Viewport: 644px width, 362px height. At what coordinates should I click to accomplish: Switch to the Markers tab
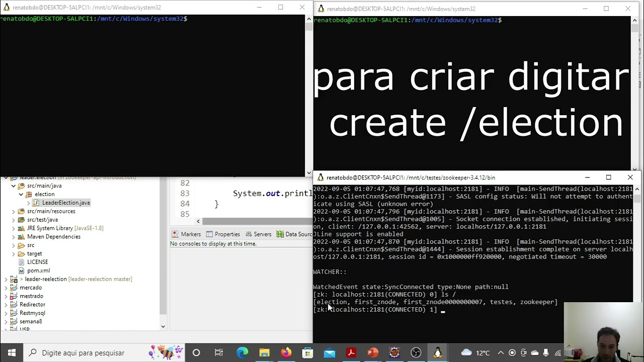[x=186, y=234]
